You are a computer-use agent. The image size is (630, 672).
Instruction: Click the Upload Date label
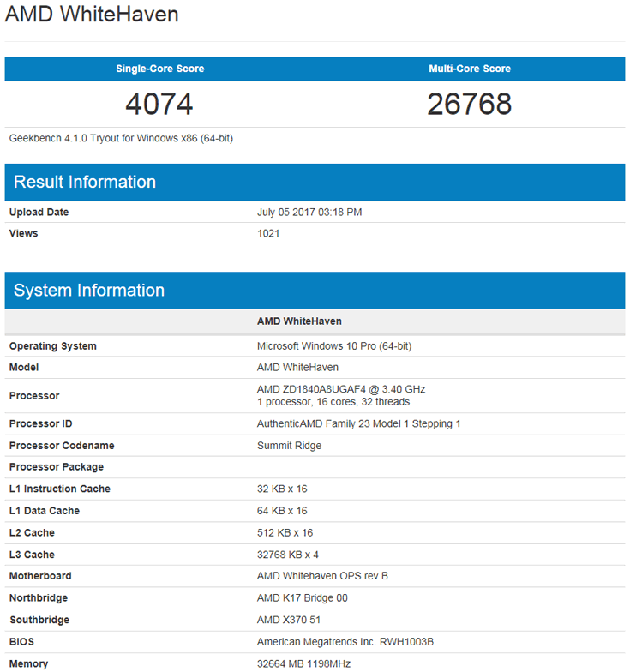click(x=39, y=213)
